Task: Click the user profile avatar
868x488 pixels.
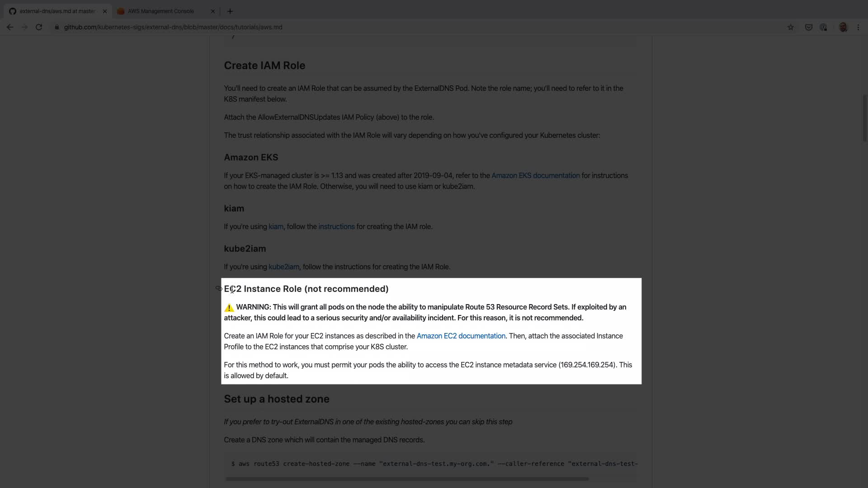Action: pyautogui.click(x=843, y=27)
